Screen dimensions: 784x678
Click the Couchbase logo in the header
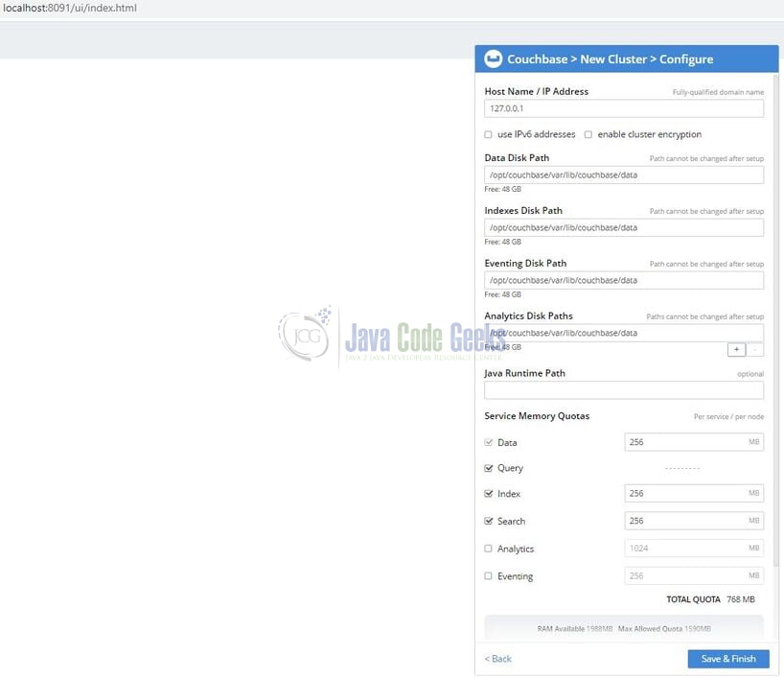pos(493,58)
